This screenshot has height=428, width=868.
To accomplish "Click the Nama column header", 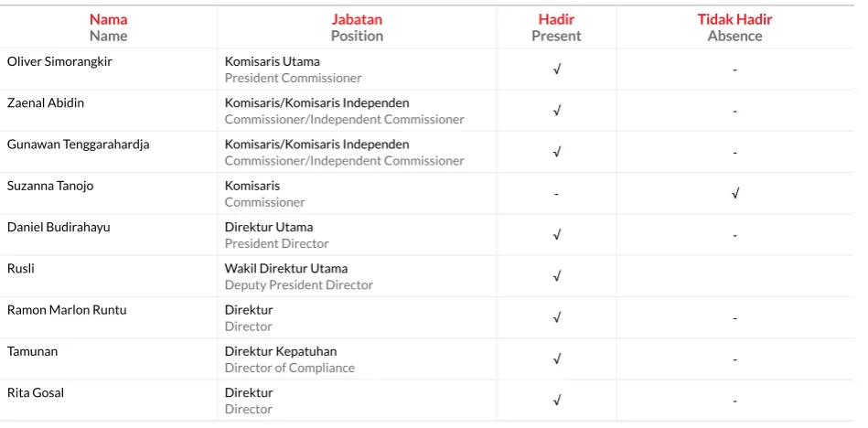I will (x=109, y=27).
